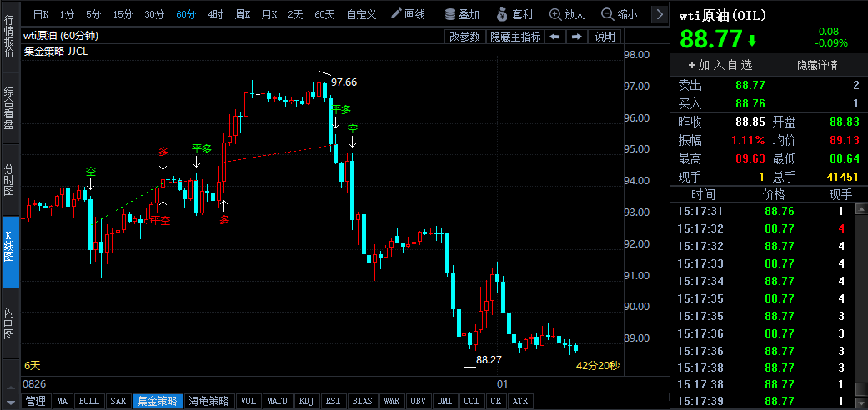Click 管理 indicator manager
This screenshot has width=868, height=410.
[x=36, y=401]
